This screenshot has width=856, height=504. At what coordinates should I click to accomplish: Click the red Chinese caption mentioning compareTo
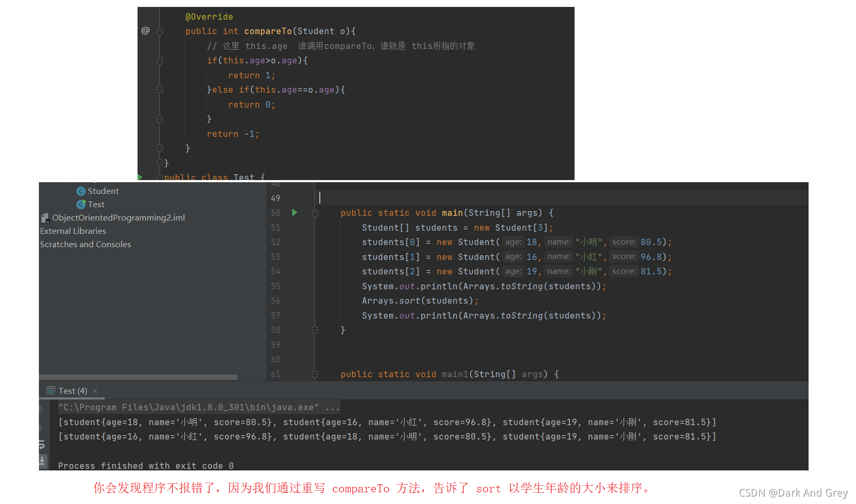372,489
